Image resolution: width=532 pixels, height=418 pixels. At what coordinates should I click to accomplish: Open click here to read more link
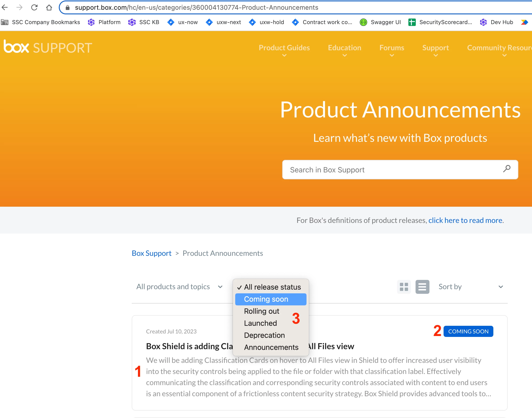coord(465,220)
